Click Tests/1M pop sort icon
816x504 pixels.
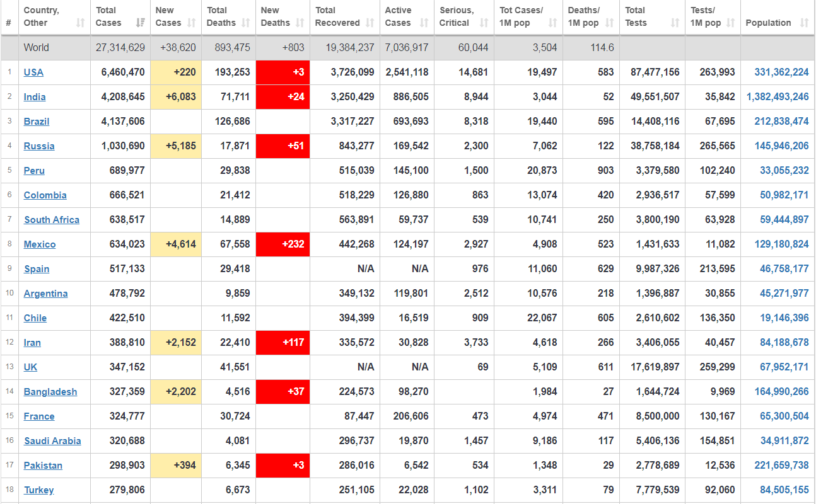click(x=731, y=23)
